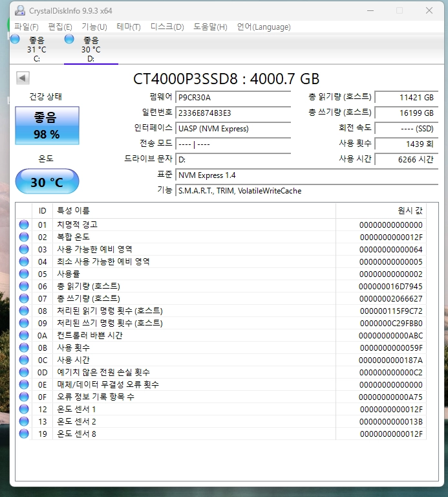Select row 04 최소 사용 가능한 예비 영역
Image resolution: width=448 pixels, height=497 pixels.
(x=221, y=262)
